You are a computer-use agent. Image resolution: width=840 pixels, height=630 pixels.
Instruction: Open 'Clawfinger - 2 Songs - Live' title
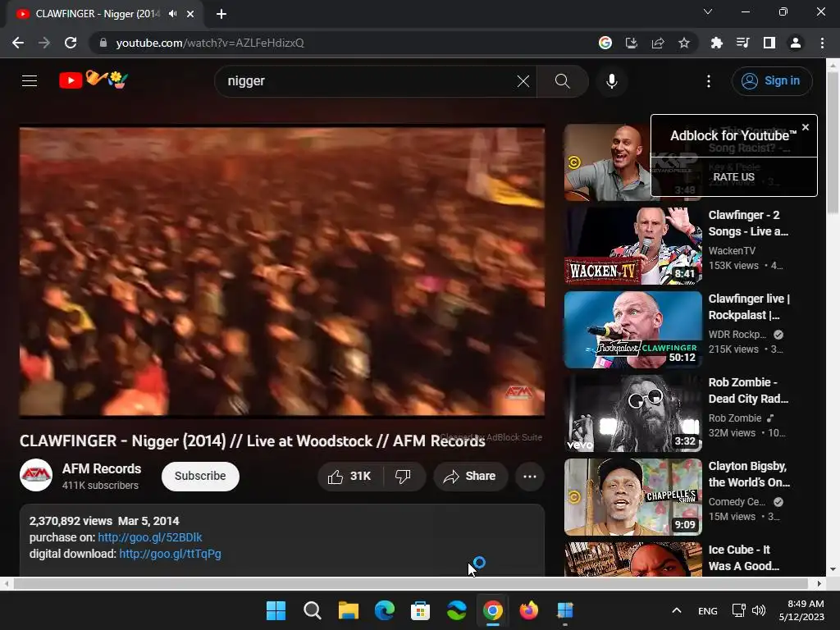tap(748, 223)
